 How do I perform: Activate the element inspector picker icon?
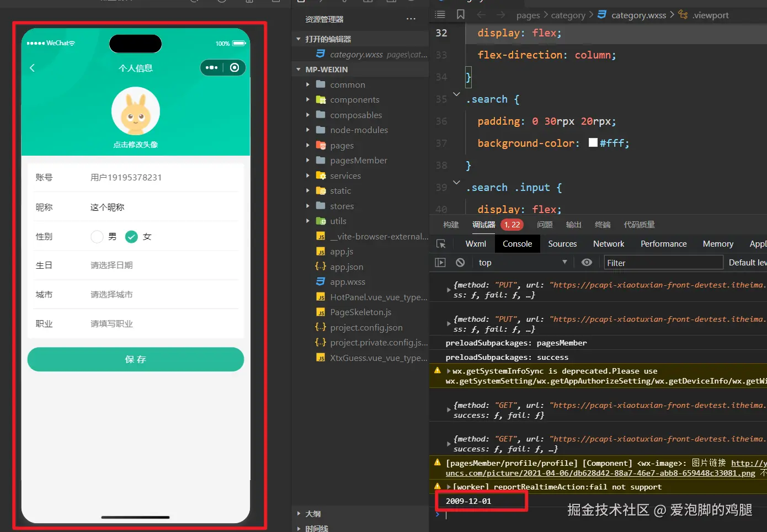click(441, 244)
